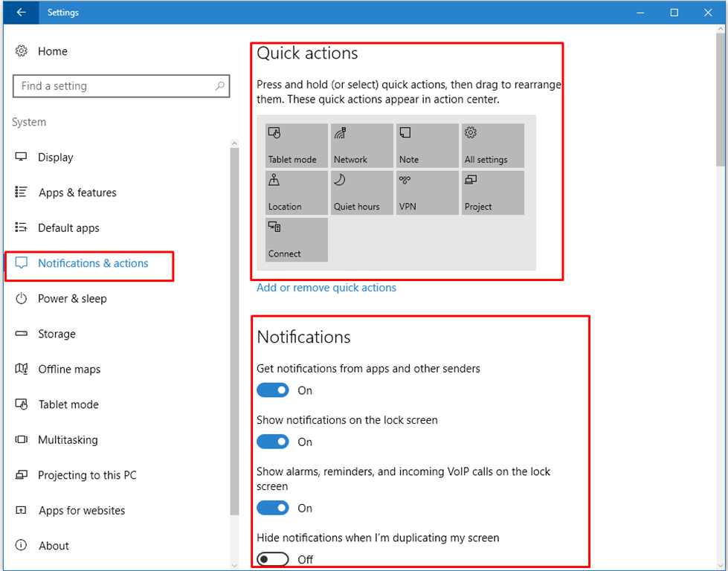Open Storage settings
728x571 pixels.
(57, 334)
